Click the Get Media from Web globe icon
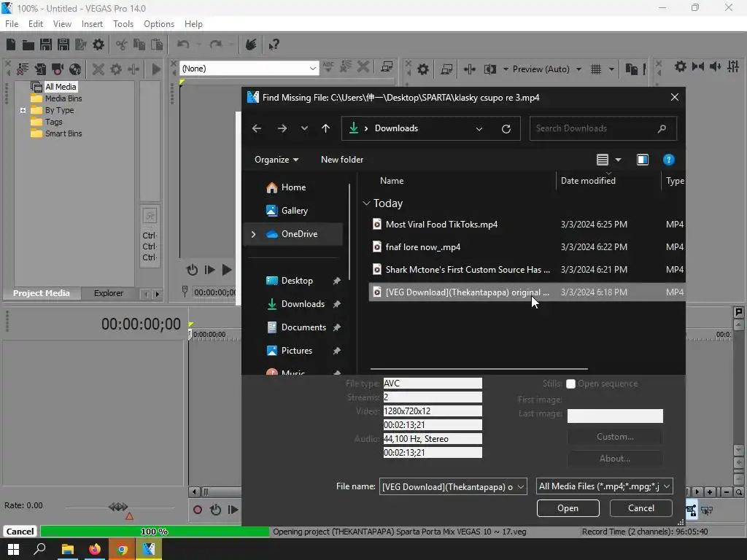The height and width of the screenshot is (560, 747). click(x=75, y=69)
